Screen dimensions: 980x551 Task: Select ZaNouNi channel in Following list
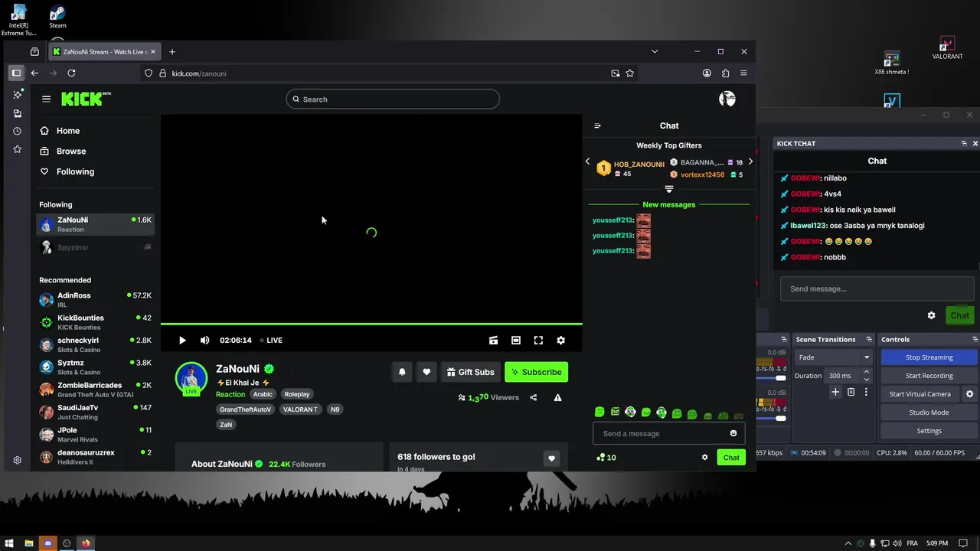96,224
